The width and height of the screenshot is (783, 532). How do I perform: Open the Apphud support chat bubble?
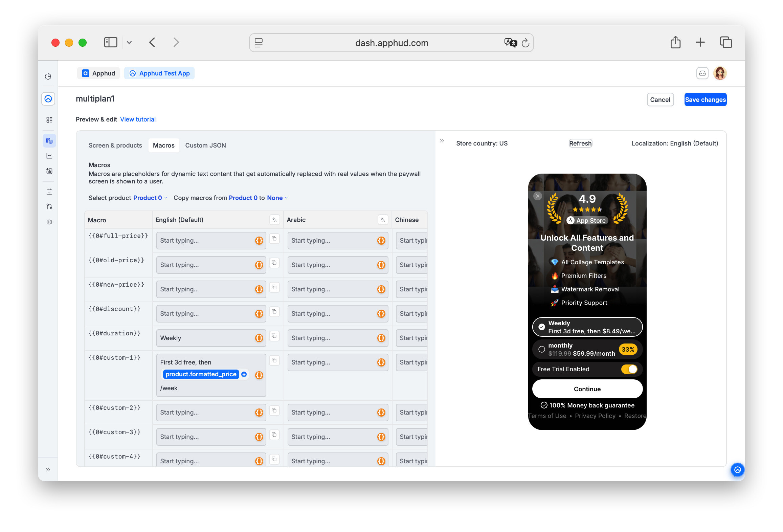pos(738,470)
